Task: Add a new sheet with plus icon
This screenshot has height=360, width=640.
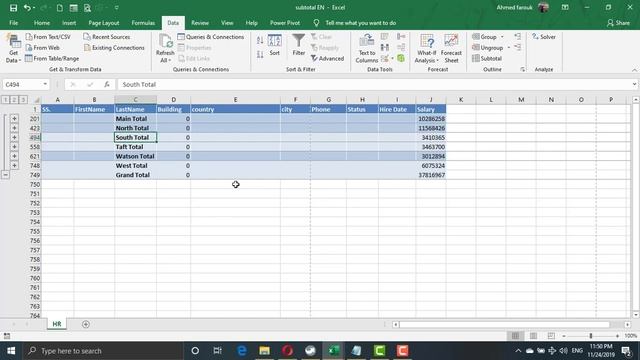Action: (x=86, y=324)
